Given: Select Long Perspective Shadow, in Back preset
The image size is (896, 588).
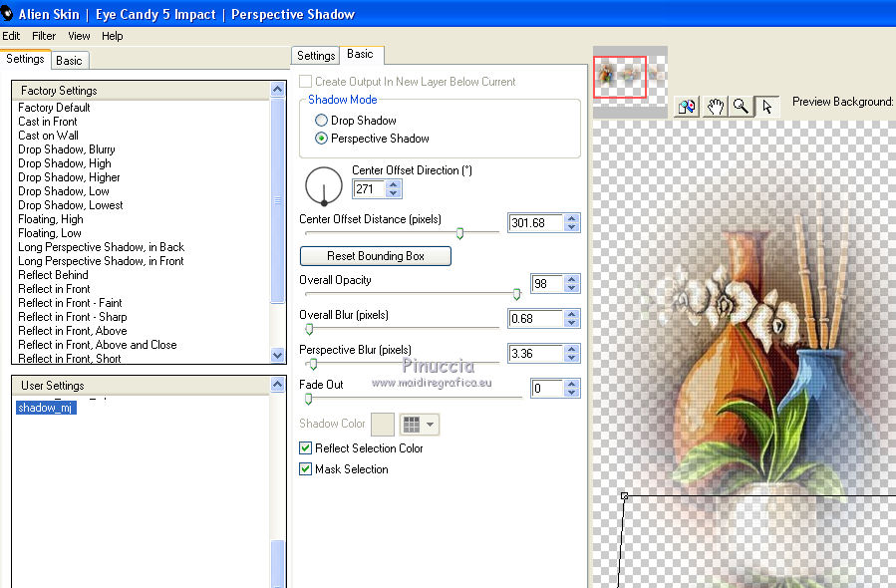Looking at the screenshot, I should [101, 247].
